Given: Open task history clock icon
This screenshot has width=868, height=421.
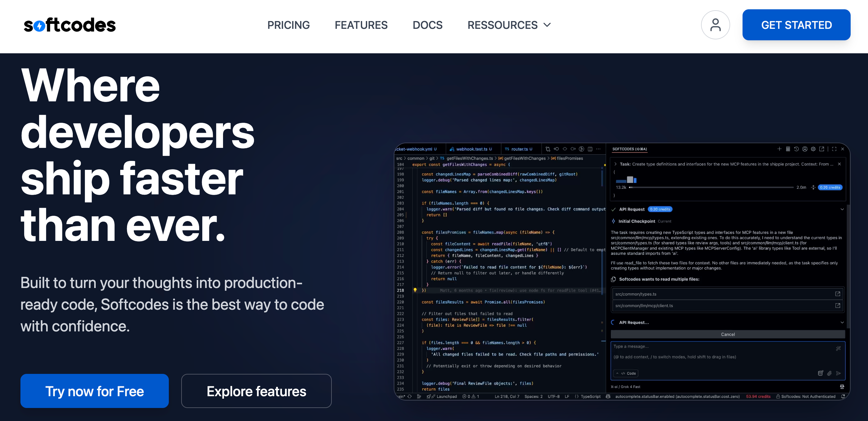Looking at the screenshot, I should (796, 149).
